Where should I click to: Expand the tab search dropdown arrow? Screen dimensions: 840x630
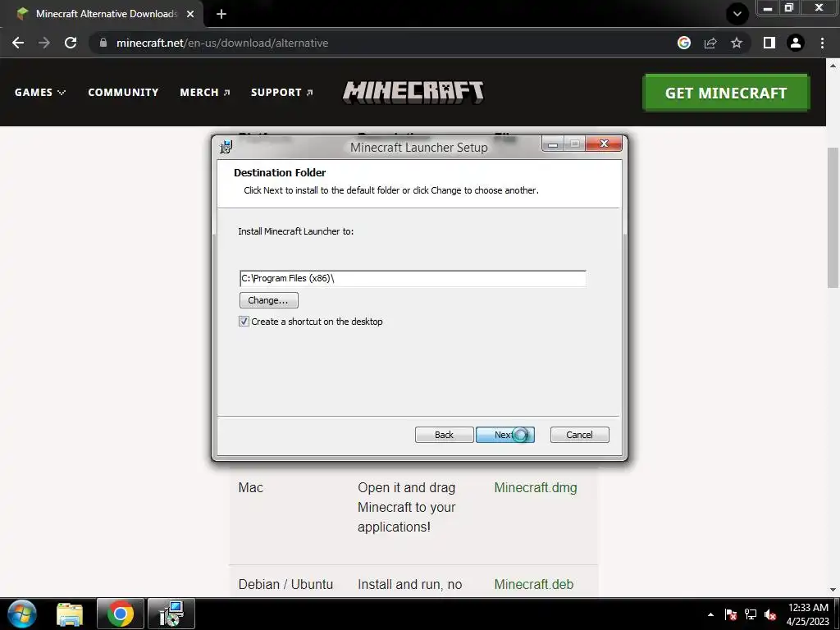click(x=737, y=13)
